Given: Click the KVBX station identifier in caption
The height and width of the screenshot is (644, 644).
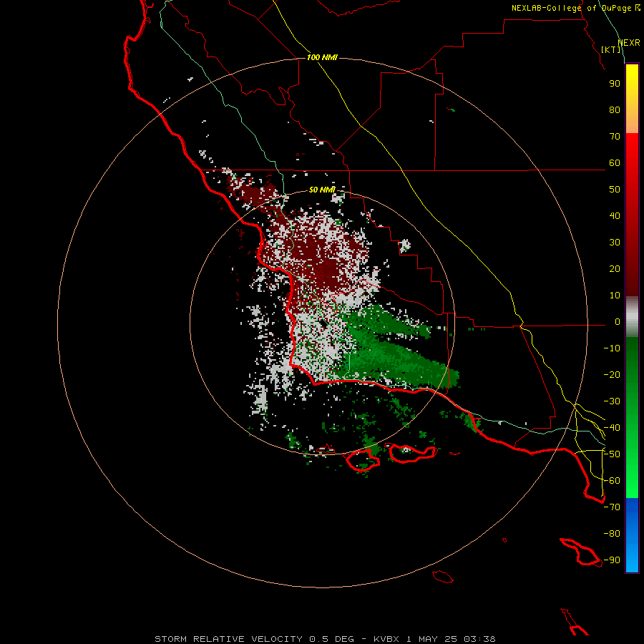Looking at the screenshot, I should [386, 639].
